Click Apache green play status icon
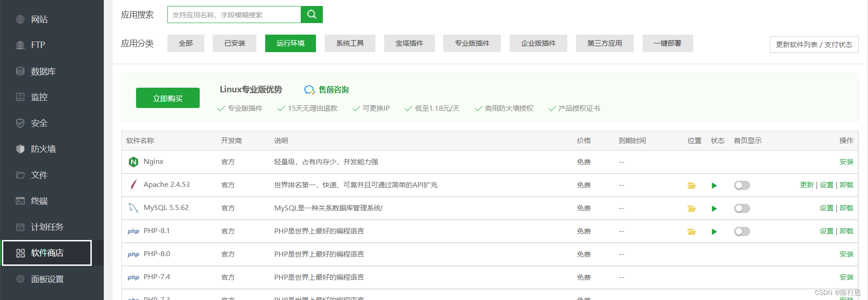 [714, 186]
